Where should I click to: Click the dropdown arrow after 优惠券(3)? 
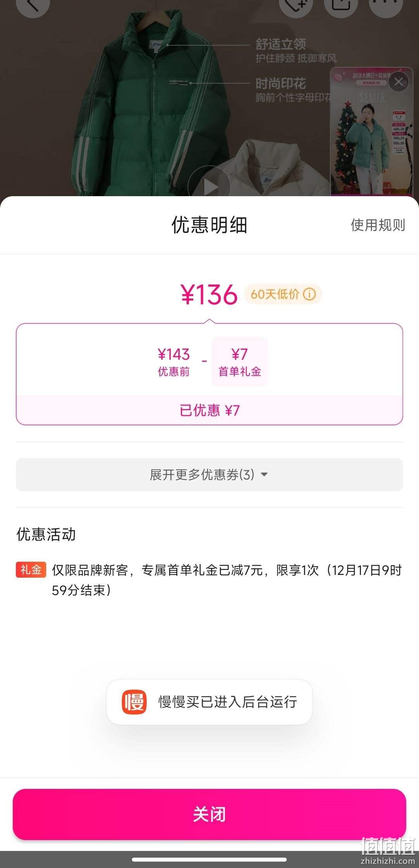[264, 475]
